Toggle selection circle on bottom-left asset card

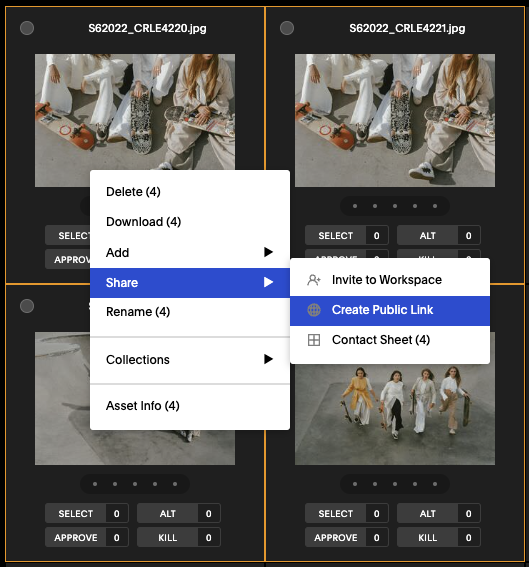(27, 306)
